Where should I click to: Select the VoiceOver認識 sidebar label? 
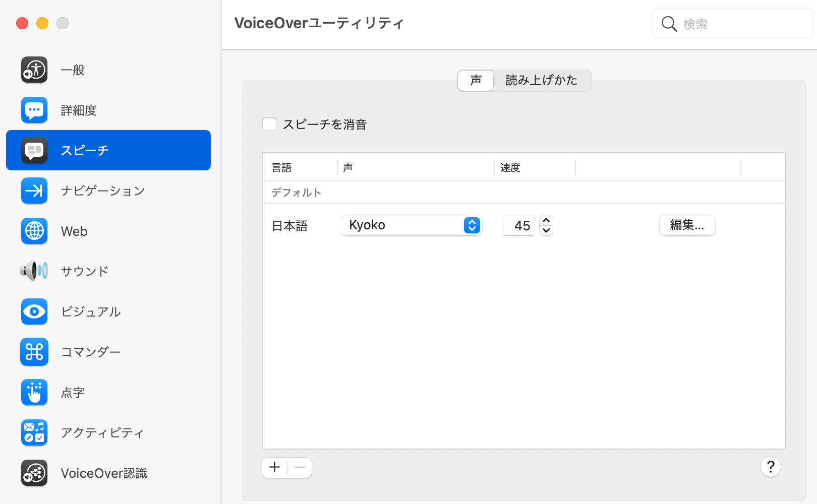104,473
